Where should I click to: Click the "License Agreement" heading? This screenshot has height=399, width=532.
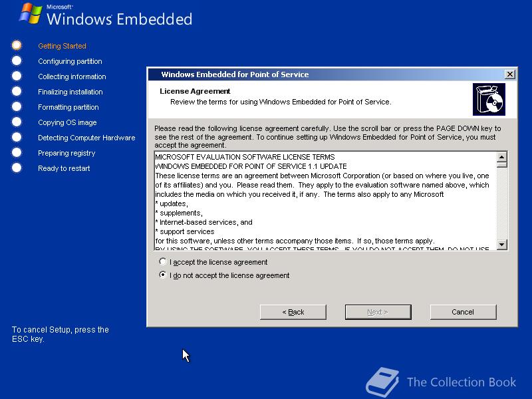195,91
